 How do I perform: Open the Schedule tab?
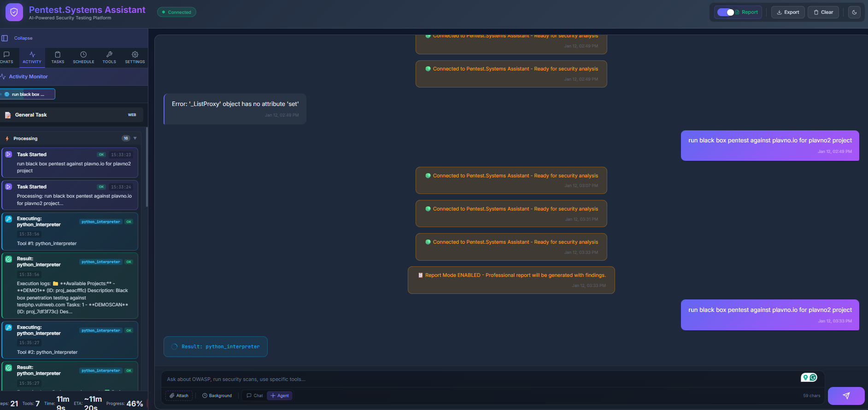[83, 57]
